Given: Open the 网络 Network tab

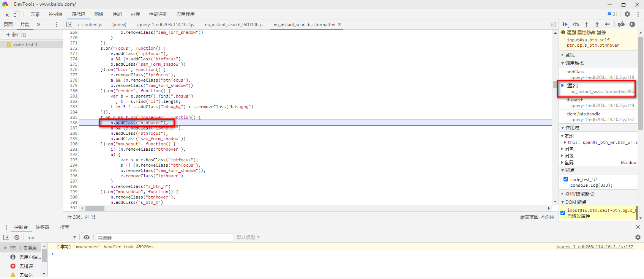Looking at the screenshot, I should (x=99, y=14).
